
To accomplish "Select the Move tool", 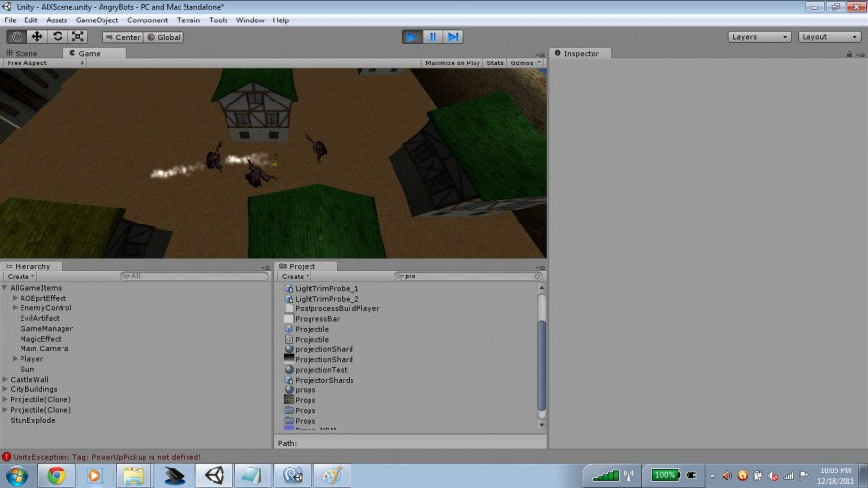I will point(36,37).
